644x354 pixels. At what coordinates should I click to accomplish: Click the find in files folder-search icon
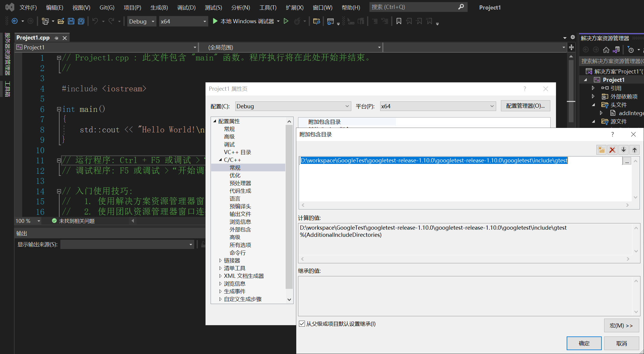(x=316, y=21)
